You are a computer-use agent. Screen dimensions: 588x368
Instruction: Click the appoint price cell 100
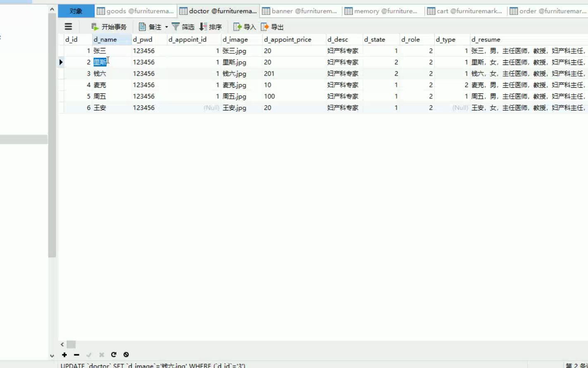(294, 96)
